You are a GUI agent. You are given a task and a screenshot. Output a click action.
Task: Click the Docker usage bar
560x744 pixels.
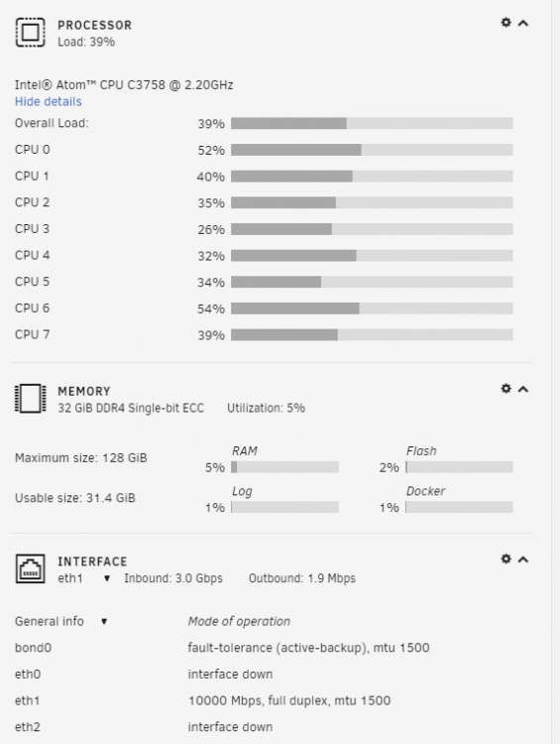pos(459,507)
